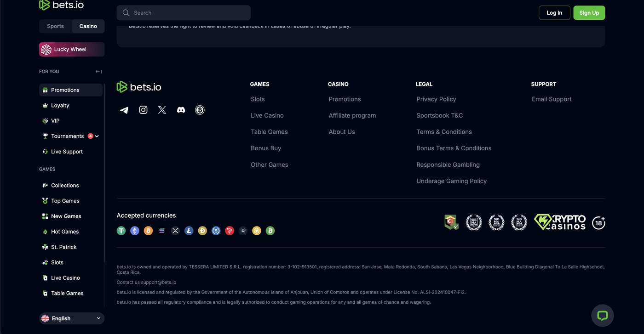Click the orange Bitcoin currency icon

tap(148, 231)
